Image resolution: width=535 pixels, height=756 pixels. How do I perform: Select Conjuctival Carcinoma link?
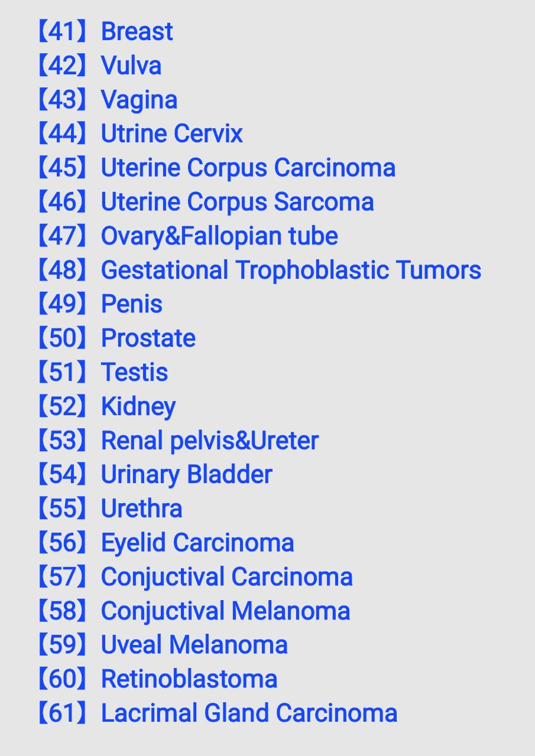pyautogui.click(x=227, y=577)
